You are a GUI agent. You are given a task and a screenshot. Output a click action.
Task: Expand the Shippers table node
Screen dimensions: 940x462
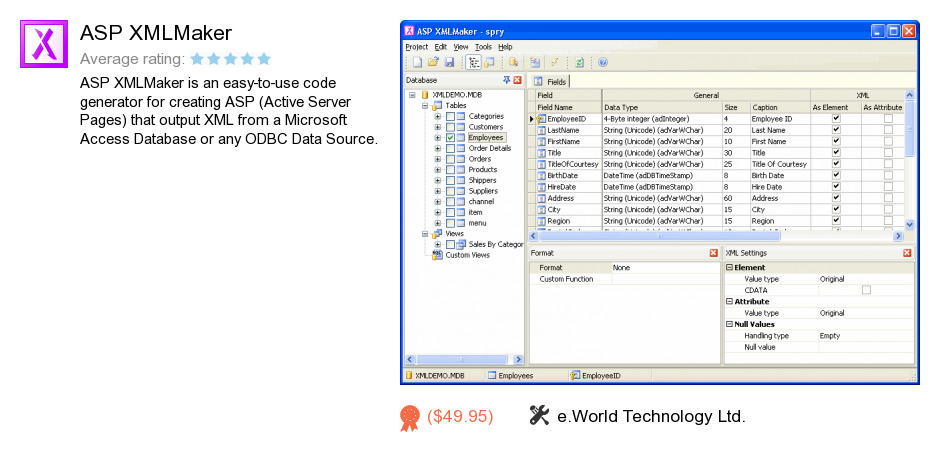coord(438,180)
